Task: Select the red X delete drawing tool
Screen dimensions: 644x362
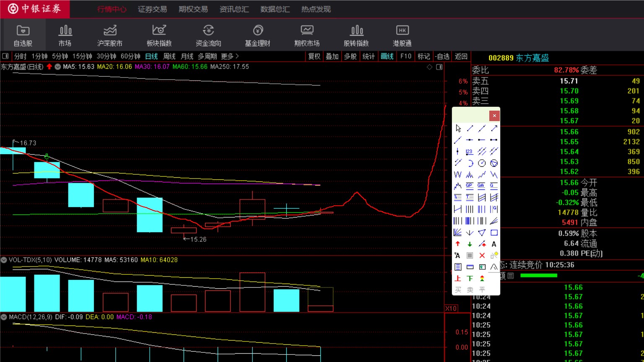Action: coord(482,255)
